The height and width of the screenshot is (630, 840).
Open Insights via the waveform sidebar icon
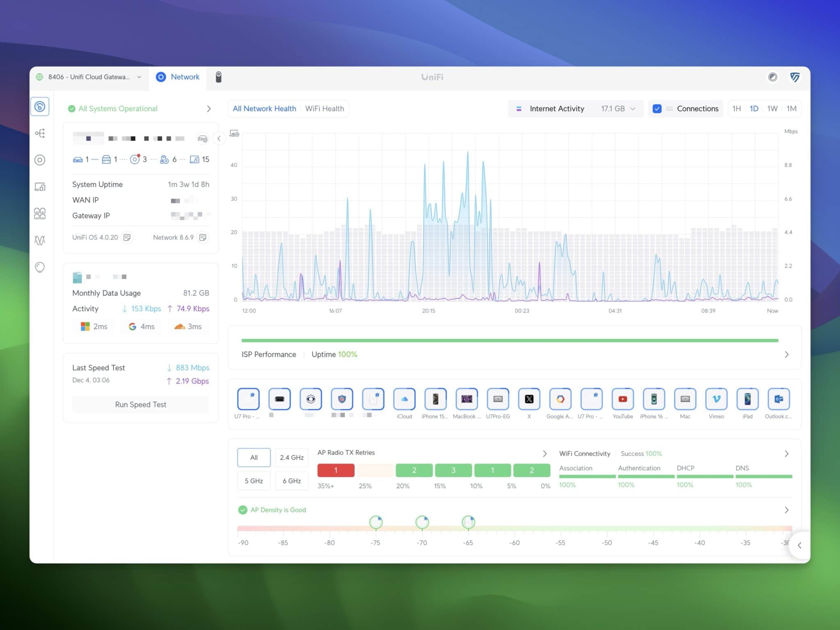coord(40,240)
